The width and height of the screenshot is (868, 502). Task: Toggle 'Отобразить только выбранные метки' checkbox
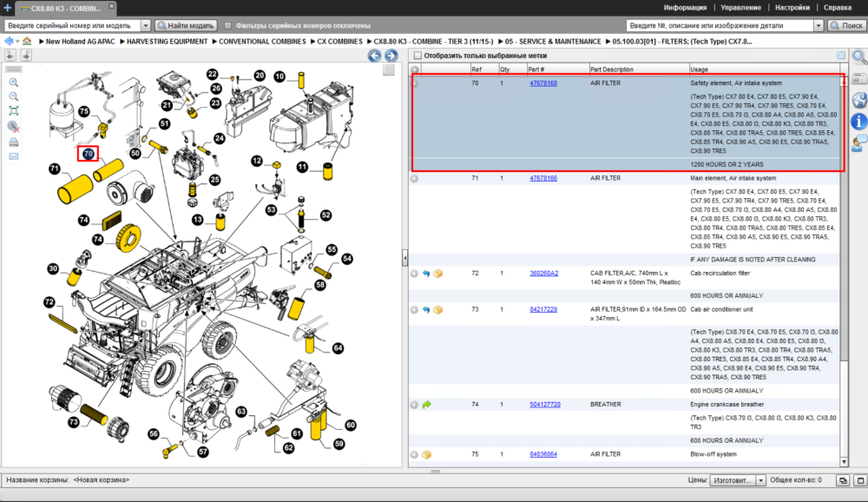pos(418,56)
